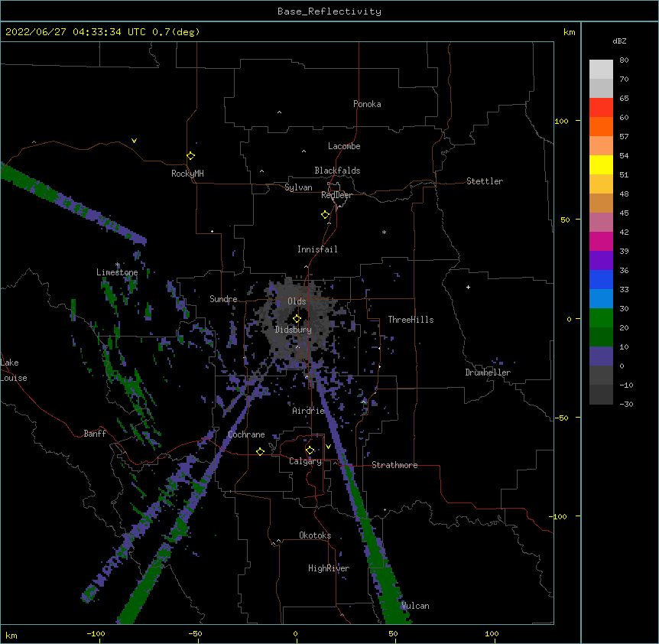Click the Okotoks town label
Image resolution: width=659 pixels, height=644 pixels.
coord(315,535)
